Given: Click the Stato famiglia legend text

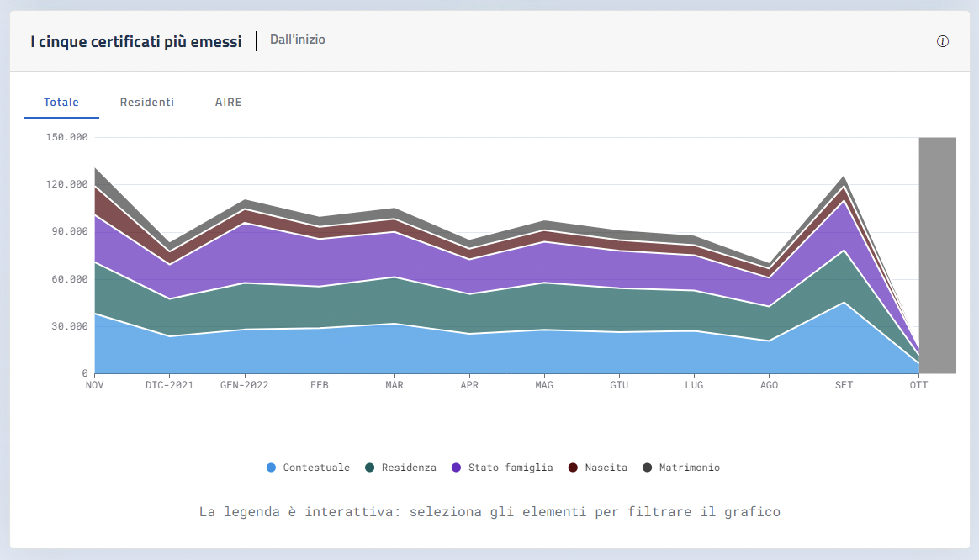Looking at the screenshot, I should 511,467.
